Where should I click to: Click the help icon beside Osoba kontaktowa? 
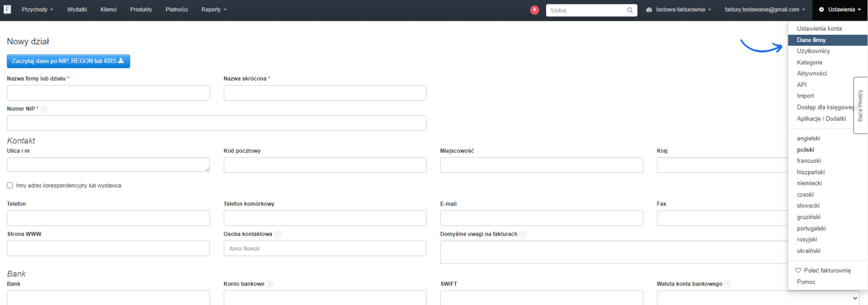coord(278,234)
